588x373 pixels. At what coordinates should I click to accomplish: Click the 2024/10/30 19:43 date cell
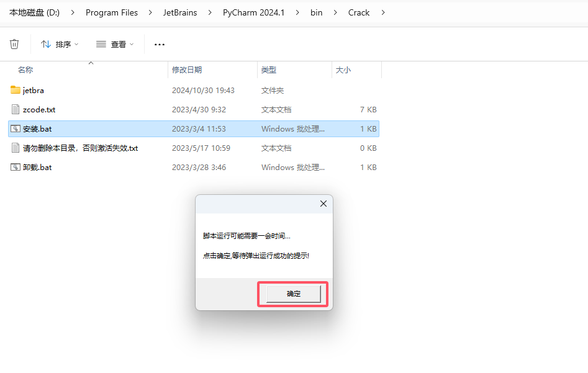[203, 91]
